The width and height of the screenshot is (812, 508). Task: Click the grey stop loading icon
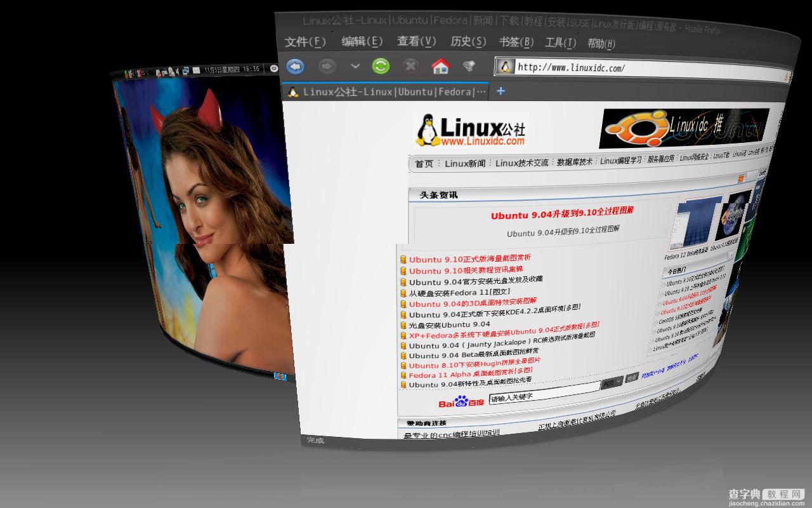[x=410, y=66]
